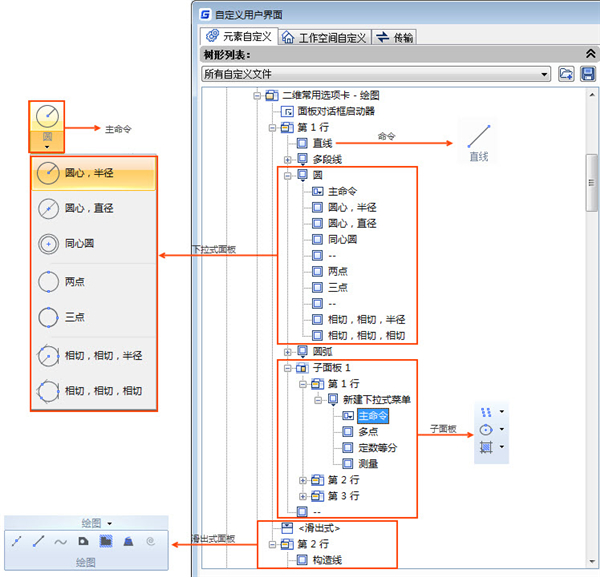The height and width of the screenshot is (577, 600).
Task: Click the hatch icon in sub-panel preview
Action: tap(486, 447)
